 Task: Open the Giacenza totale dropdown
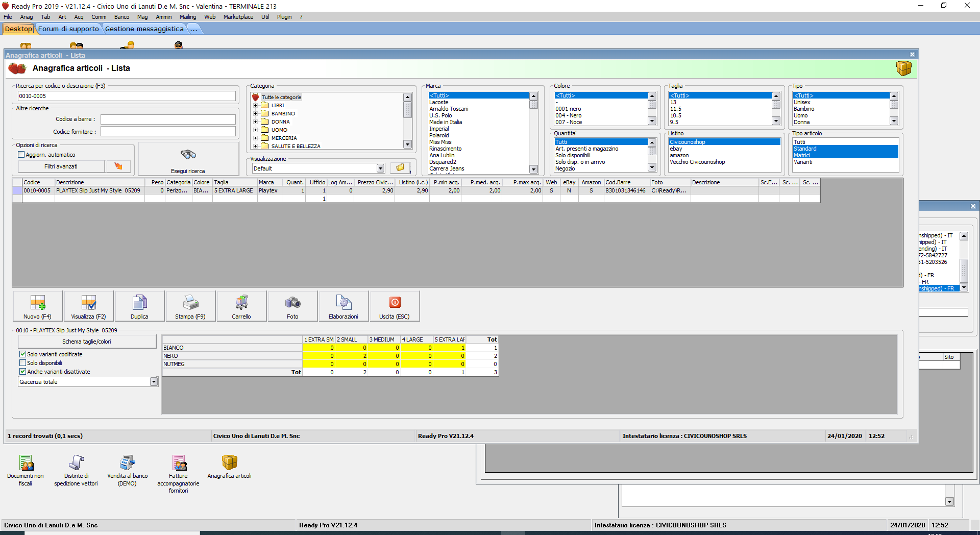pyautogui.click(x=154, y=382)
